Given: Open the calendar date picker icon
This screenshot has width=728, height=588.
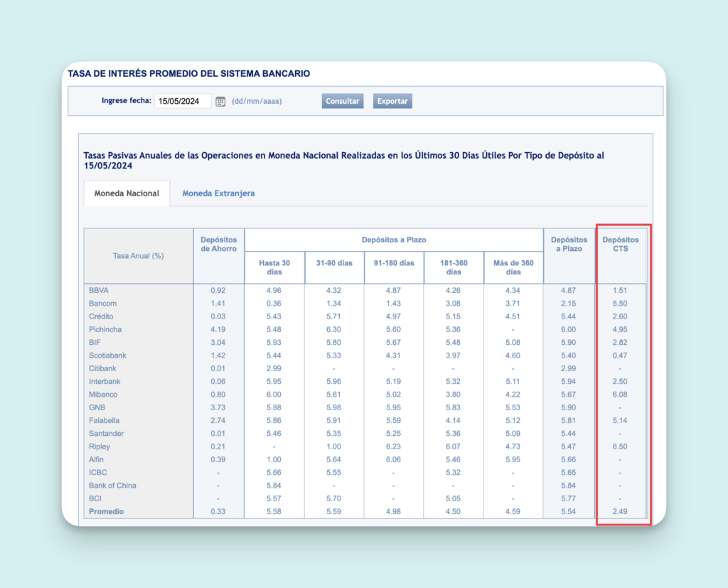Looking at the screenshot, I should (x=220, y=101).
